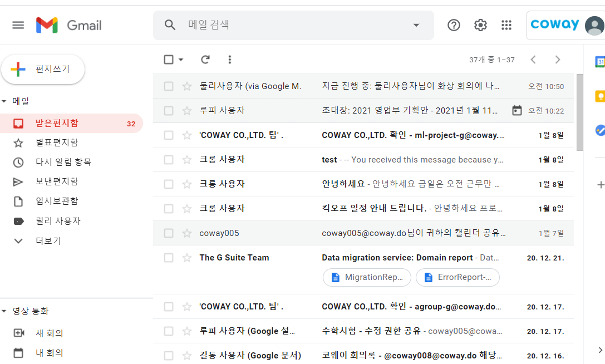
Task: Open Google Tasks side panel icon
Action: pos(600,130)
